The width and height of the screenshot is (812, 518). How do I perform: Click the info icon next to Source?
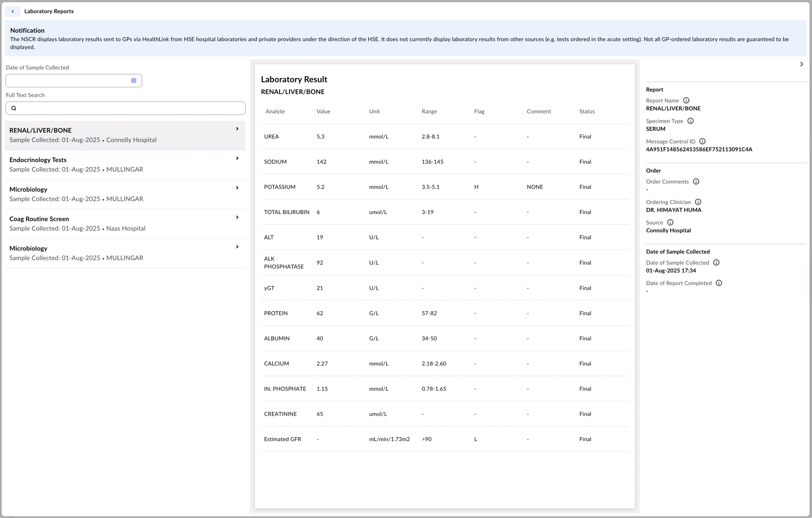pos(670,222)
